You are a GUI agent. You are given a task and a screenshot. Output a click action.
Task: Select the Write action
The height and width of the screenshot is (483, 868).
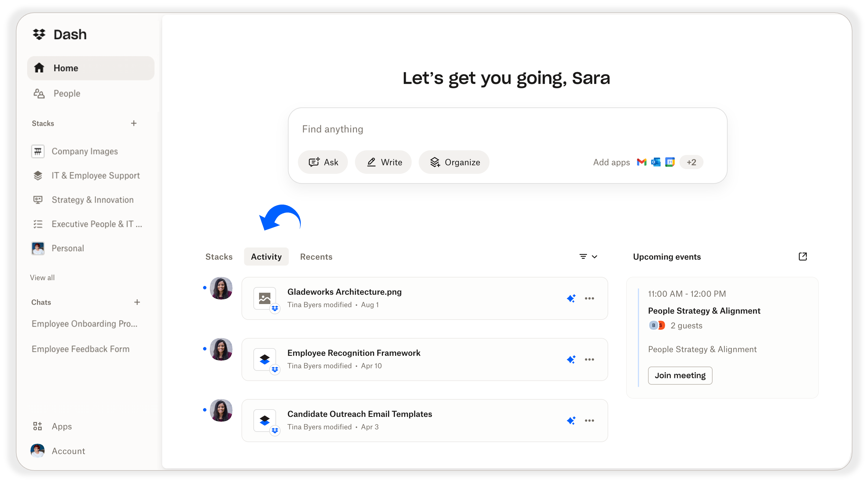tap(383, 162)
